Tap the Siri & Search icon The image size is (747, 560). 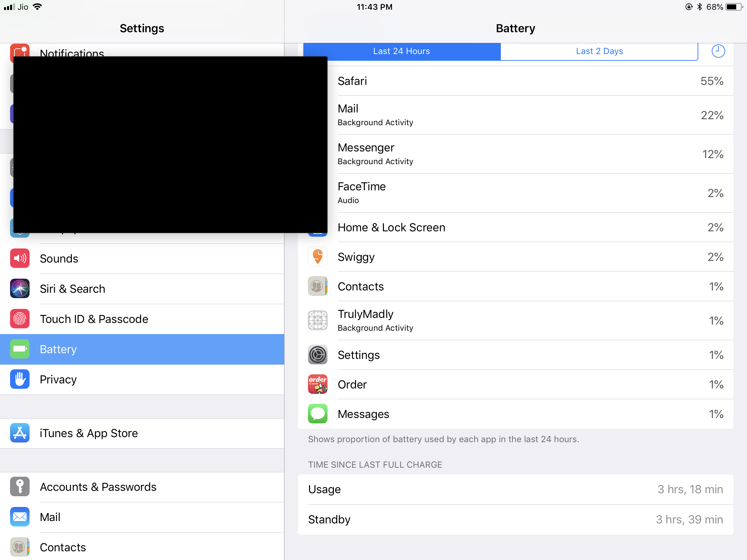click(x=19, y=289)
